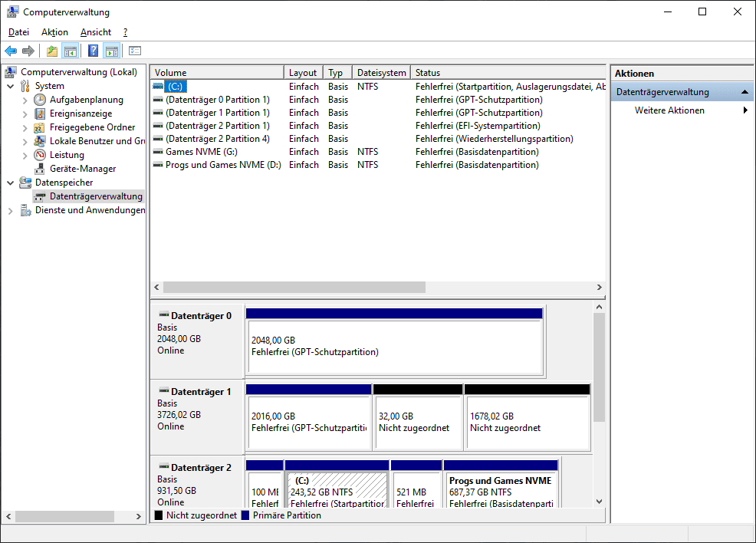
Task: Sort by the Volume column header
Action: pos(217,72)
